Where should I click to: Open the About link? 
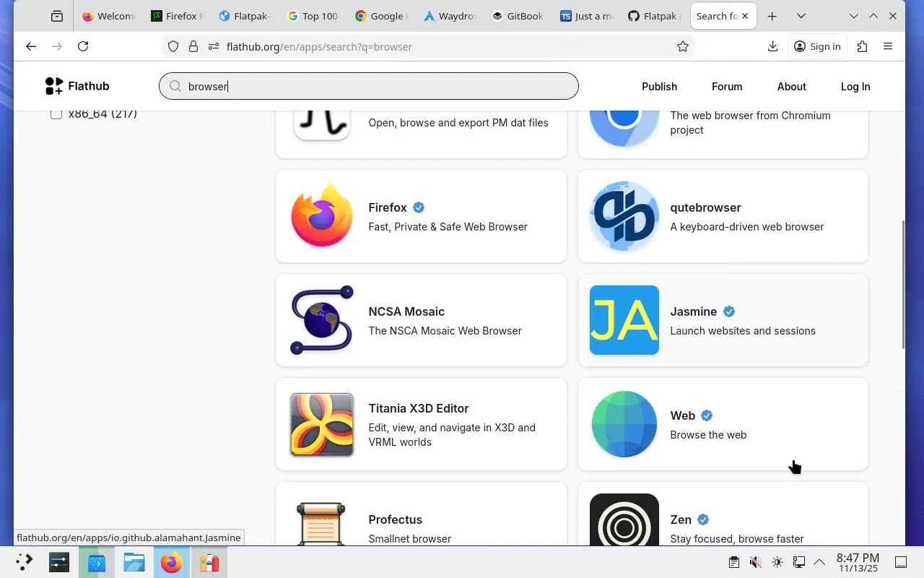791,87
